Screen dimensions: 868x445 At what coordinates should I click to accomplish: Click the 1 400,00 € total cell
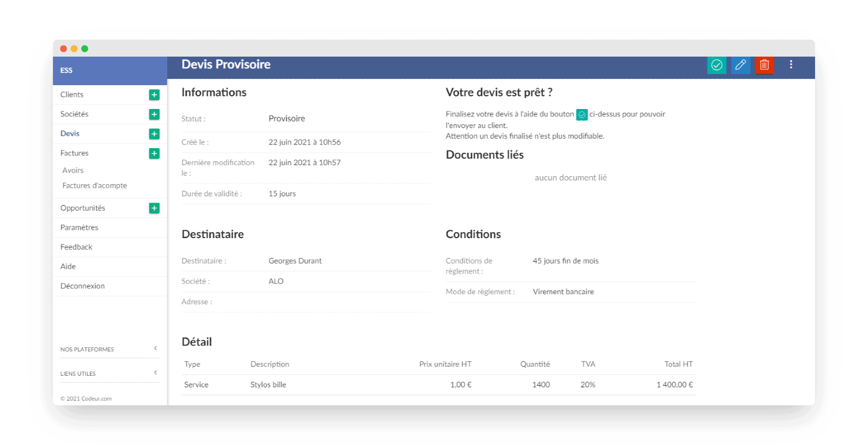[x=675, y=385]
